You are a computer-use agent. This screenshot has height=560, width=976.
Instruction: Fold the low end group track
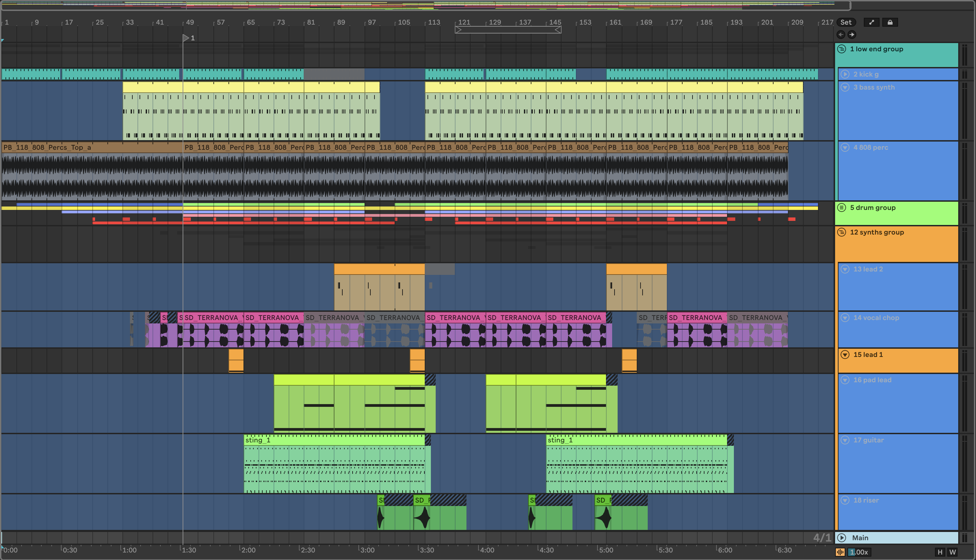[842, 49]
